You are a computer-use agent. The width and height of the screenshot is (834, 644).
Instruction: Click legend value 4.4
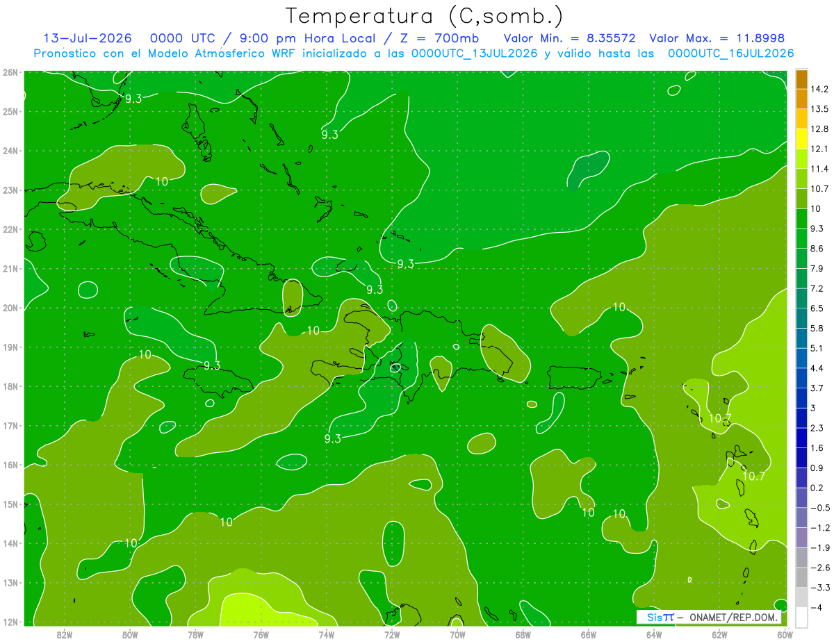point(817,368)
